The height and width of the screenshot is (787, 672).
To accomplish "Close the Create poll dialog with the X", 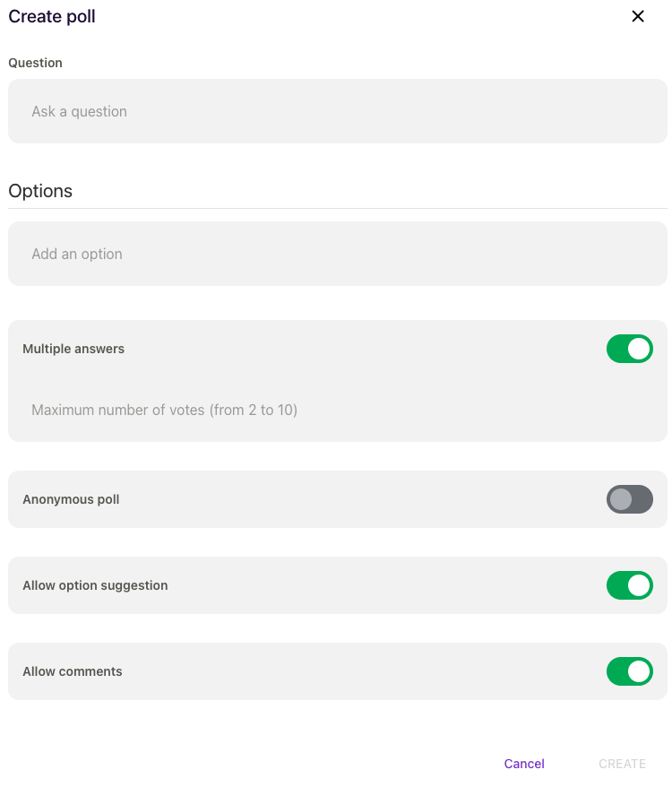I will coord(637,16).
